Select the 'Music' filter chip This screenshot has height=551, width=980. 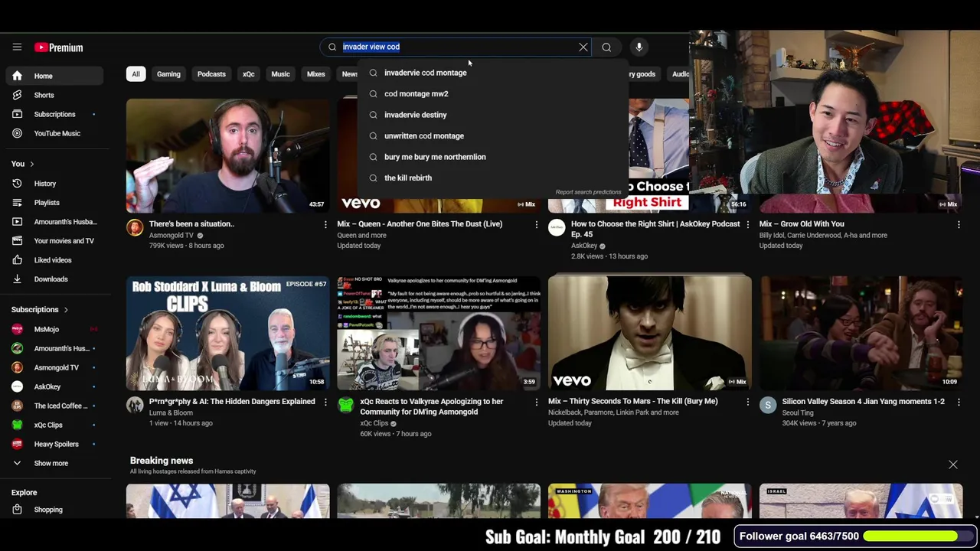(280, 74)
